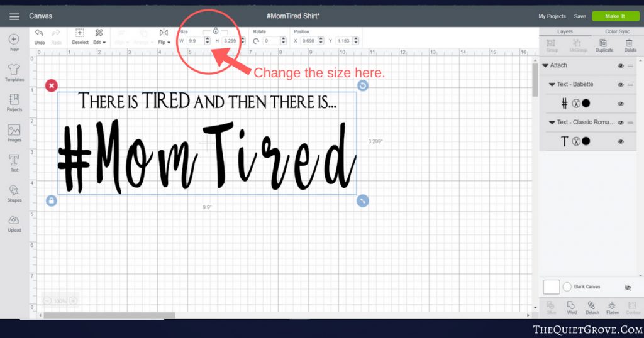The image size is (644, 338).
Task: Click the resize handle on selection
Action: (363, 201)
